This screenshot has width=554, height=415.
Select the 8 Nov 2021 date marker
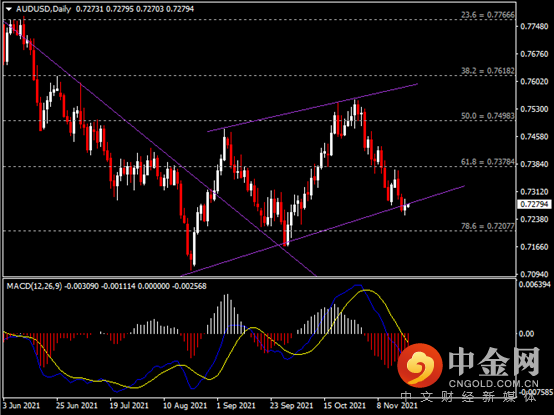(397, 405)
